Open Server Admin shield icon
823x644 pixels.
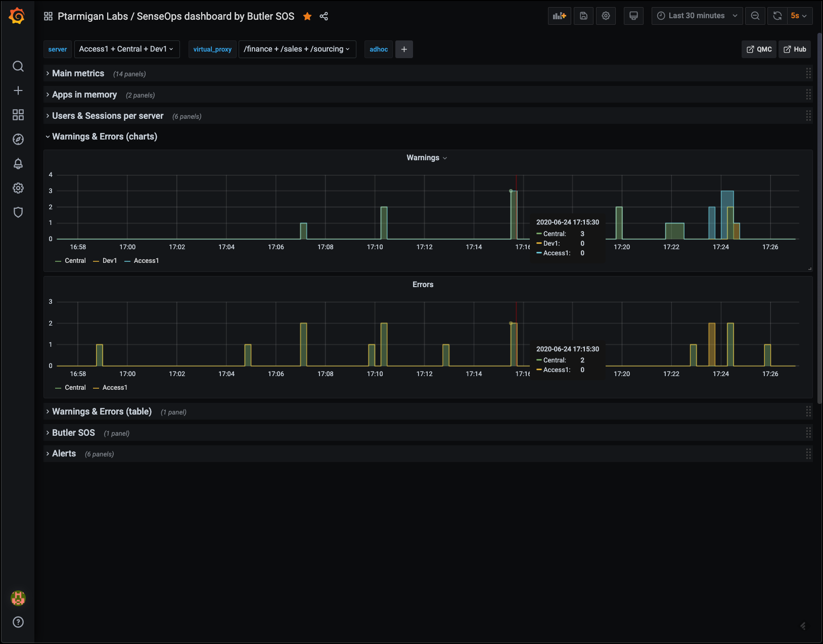pos(18,212)
